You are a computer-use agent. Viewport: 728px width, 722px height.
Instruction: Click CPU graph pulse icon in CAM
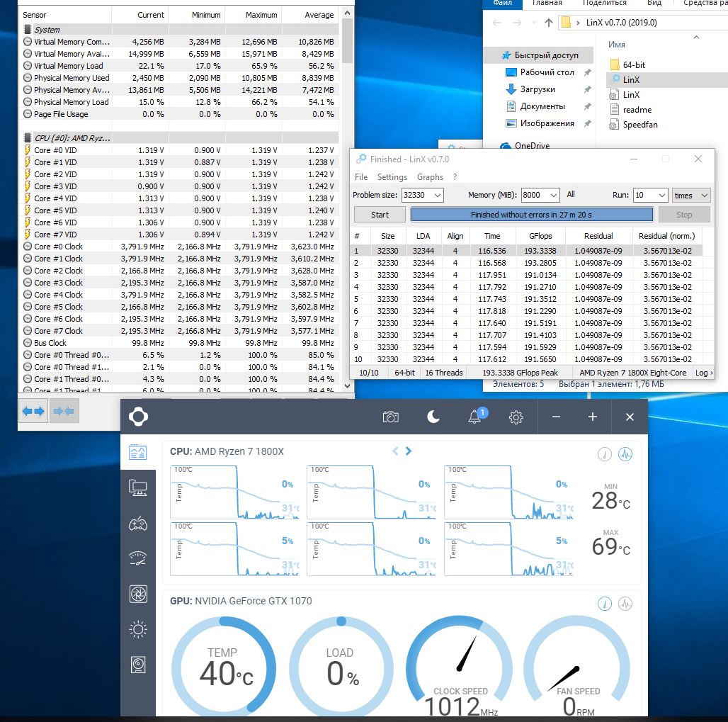(625, 454)
